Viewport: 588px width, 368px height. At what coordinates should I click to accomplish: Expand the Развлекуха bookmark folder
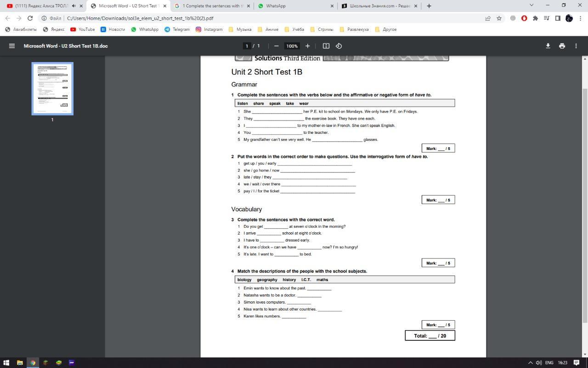[x=354, y=29]
